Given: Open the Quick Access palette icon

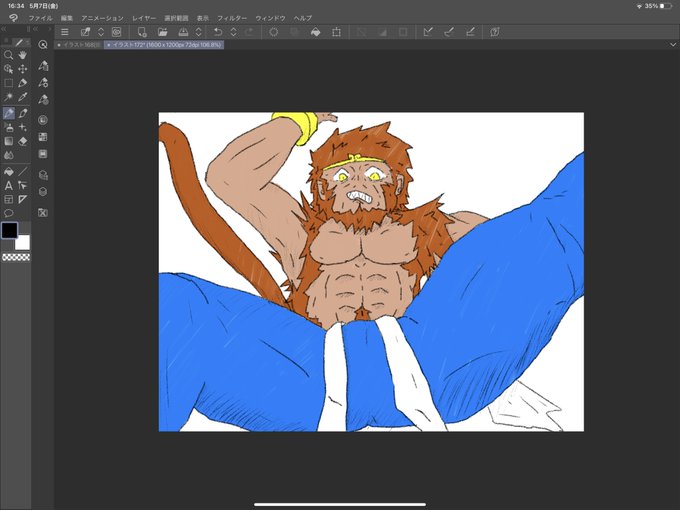Looking at the screenshot, I should pos(42,44).
